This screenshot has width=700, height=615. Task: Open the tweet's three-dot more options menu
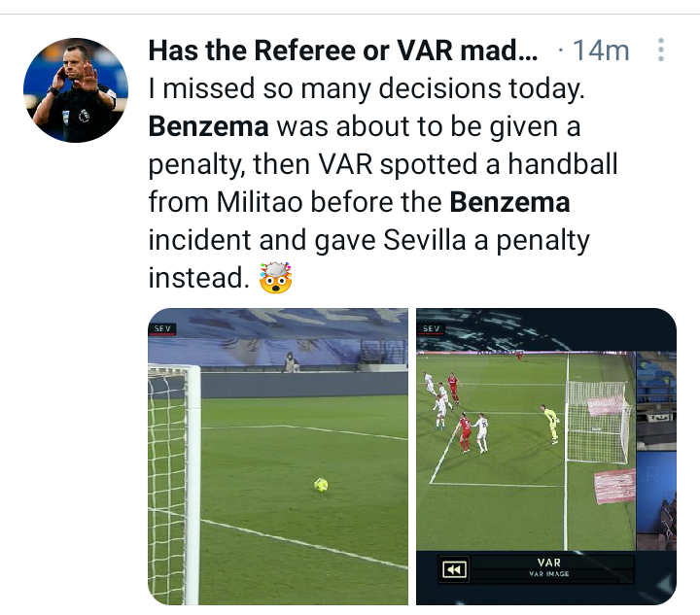(661, 50)
